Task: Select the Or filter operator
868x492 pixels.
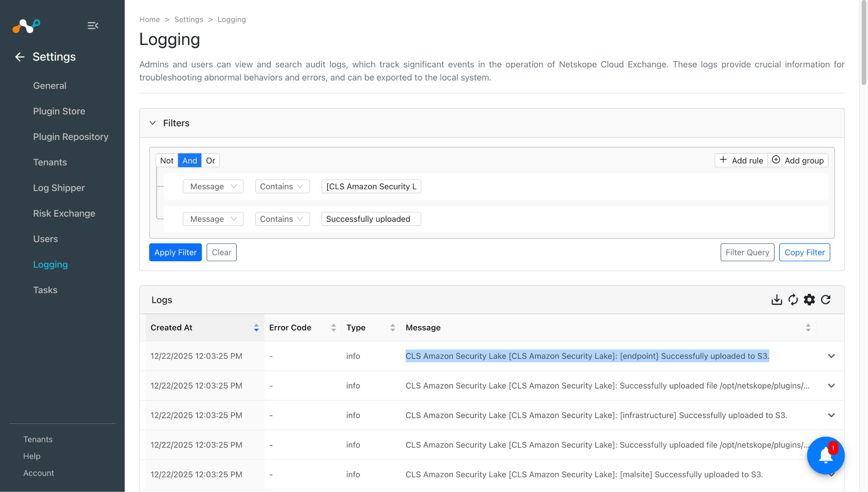Action: (x=210, y=161)
